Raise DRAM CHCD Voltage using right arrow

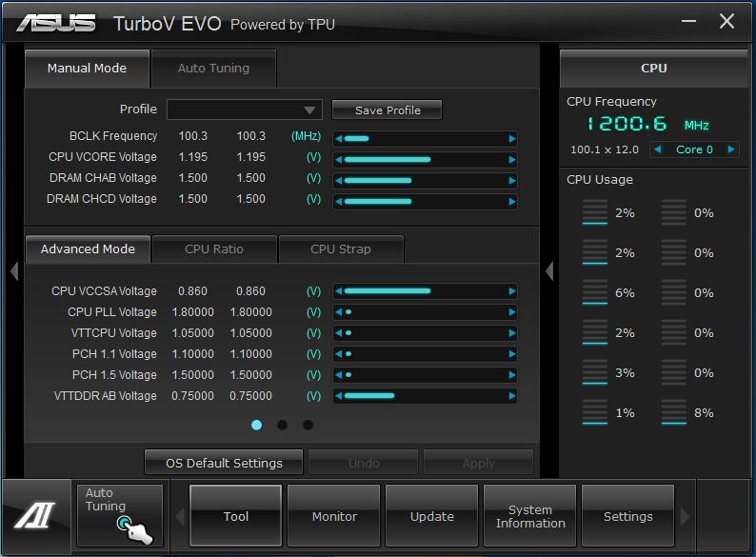pyautogui.click(x=512, y=201)
